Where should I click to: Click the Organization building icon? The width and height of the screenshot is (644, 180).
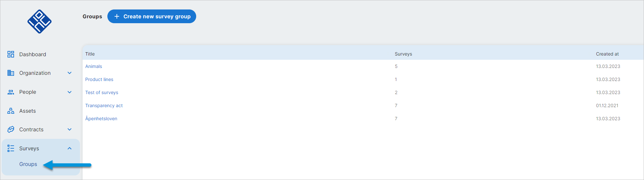pos(11,73)
